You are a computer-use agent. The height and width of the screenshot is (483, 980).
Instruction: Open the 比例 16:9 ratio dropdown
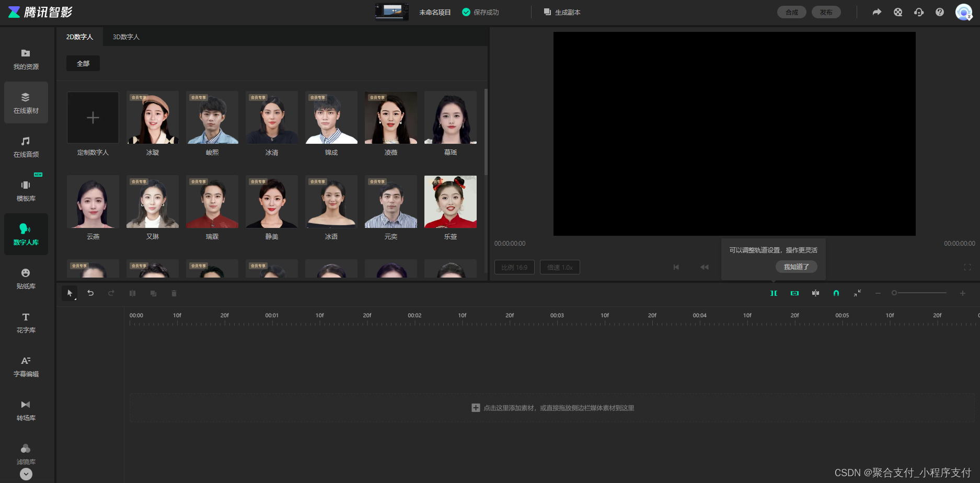pyautogui.click(x=514, y=267)
